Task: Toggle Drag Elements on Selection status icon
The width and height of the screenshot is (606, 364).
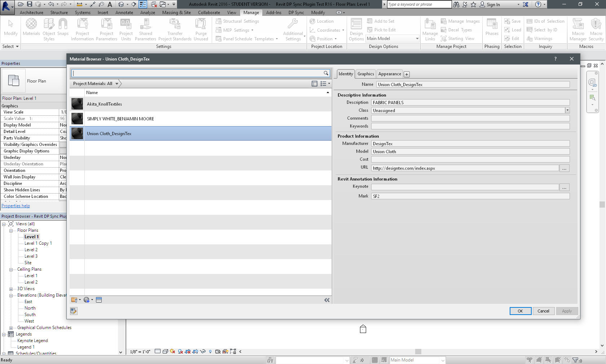Action: point(567,360)
